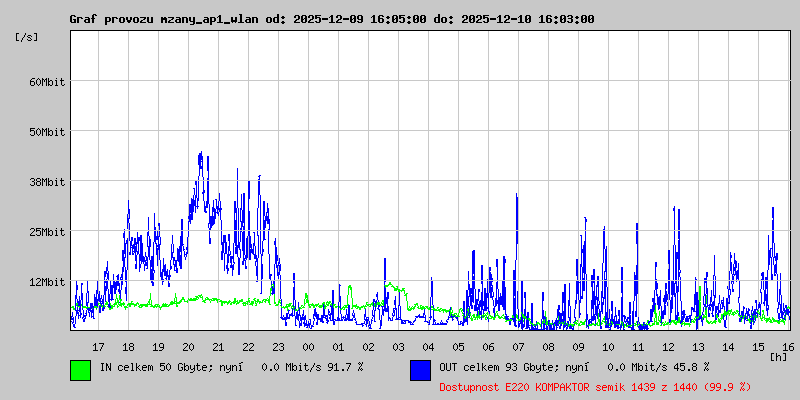This screenshot has width=800, height=400.
Task: Click the 50Mbit y-axis label
Action: 46,132
